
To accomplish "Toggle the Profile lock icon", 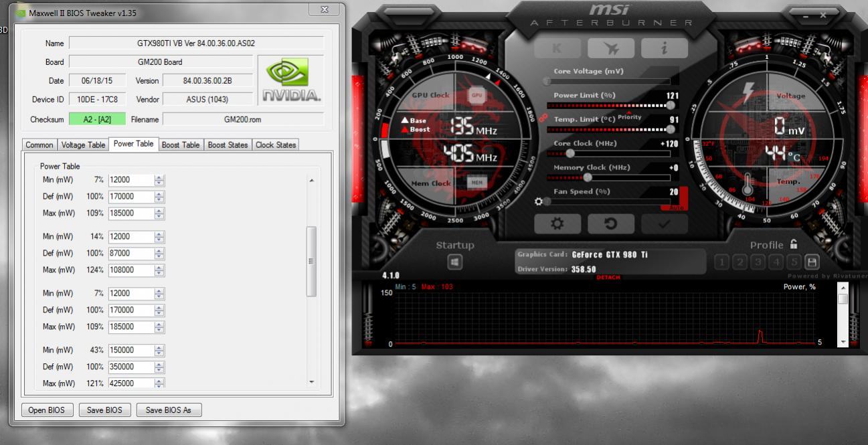I will pos(794,244).
